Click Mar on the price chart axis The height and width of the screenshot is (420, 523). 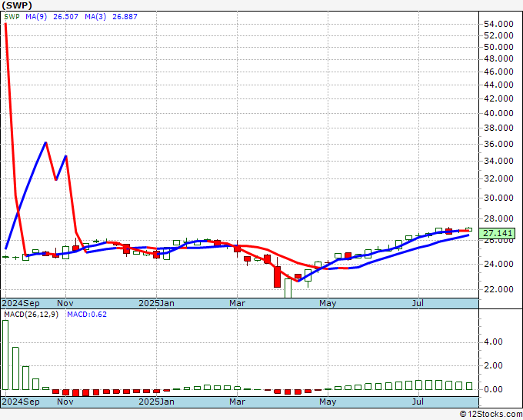click(237, 303)
